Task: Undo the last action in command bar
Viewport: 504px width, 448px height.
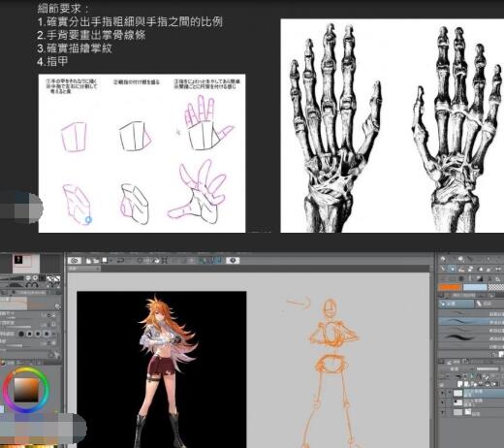Action: 120,261
